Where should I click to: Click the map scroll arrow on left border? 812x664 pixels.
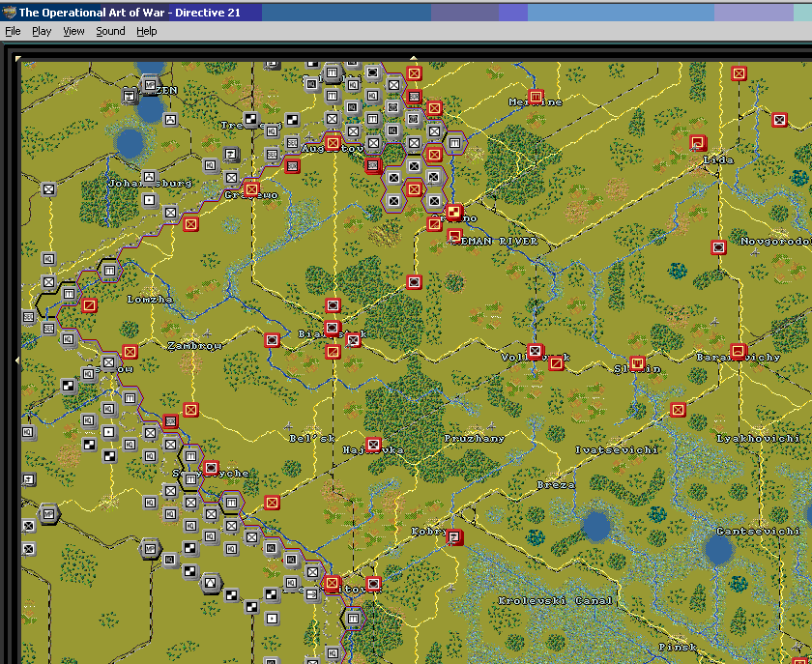tap(17, 360)
